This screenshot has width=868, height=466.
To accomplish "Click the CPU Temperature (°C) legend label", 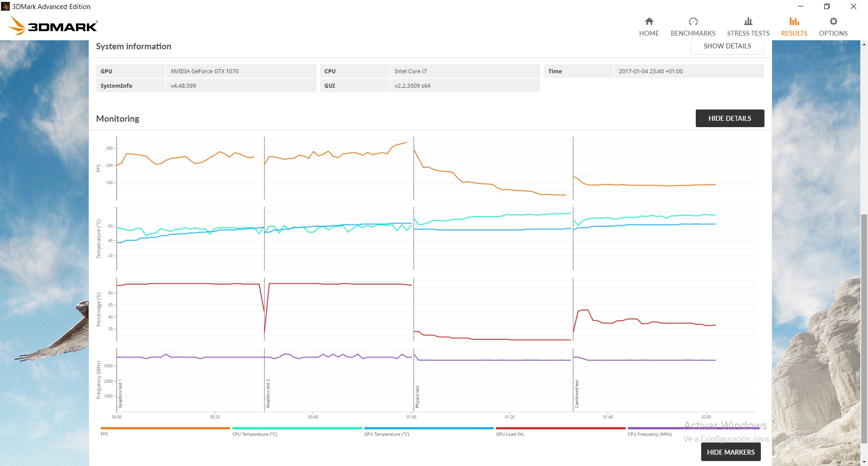I will [255, 434].
